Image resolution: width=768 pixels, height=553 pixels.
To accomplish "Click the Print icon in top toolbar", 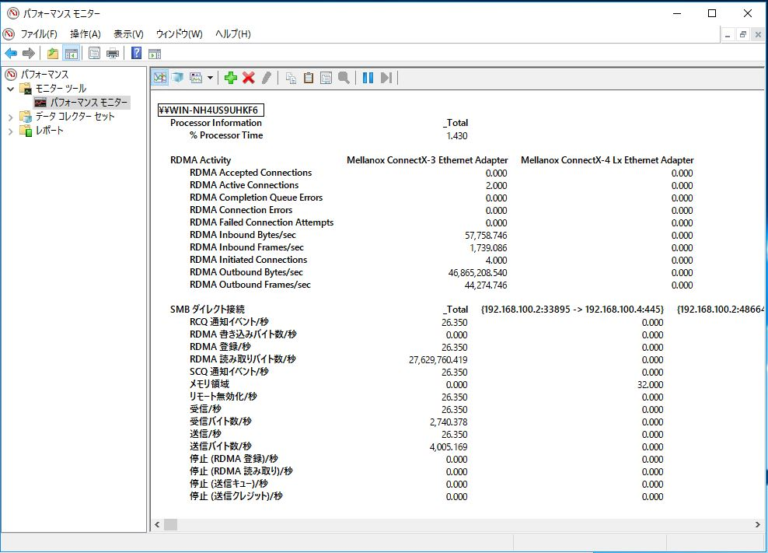I will pyautogui.click(x=112, y=53).
